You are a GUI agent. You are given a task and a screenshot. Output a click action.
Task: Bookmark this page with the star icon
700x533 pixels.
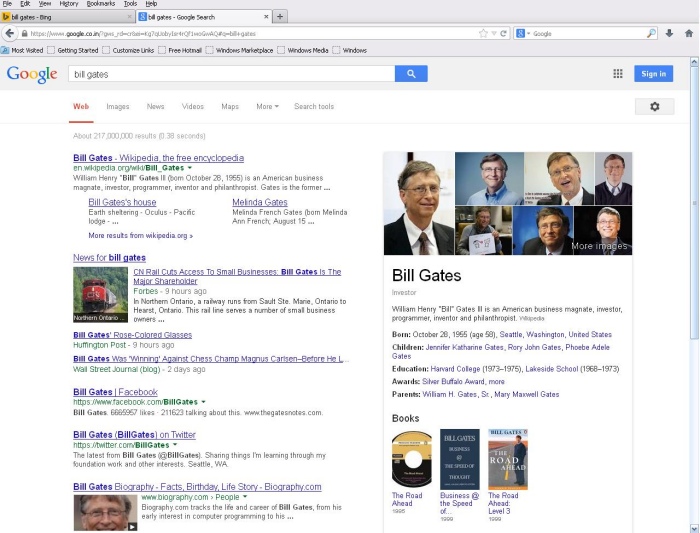(x=483, y=33)
